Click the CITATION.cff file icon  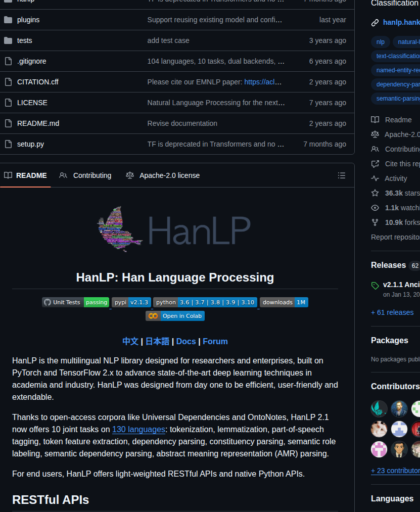pos(8,82)
